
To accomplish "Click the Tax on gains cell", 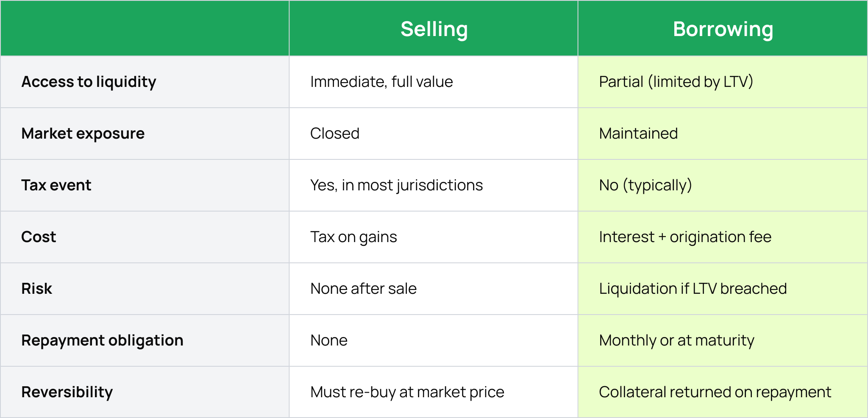I will 353,237.
